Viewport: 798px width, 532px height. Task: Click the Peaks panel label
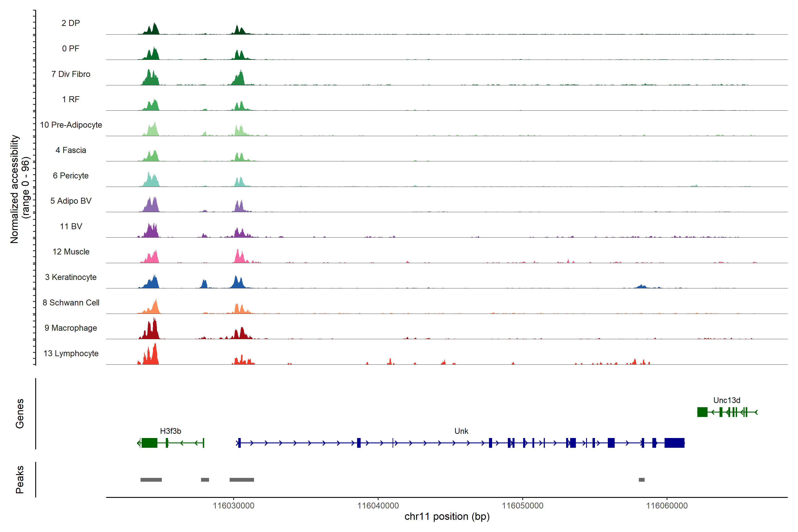coord(20,479)
